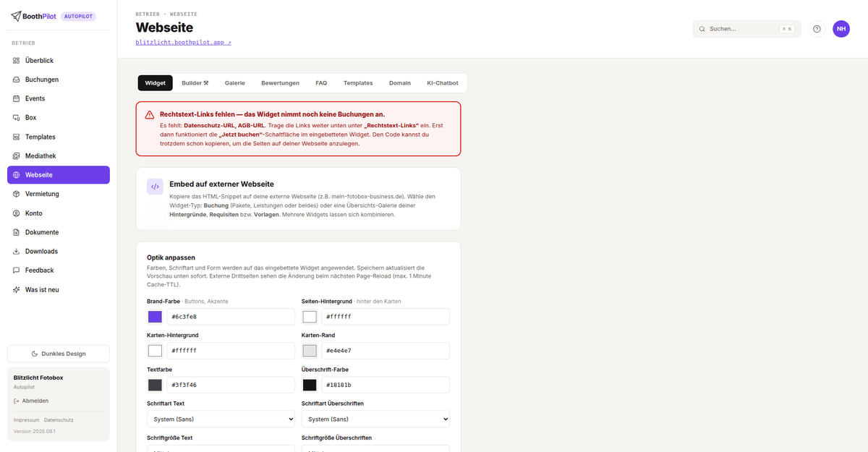Click Abmelden to log out
The image size is (868, 452).
pos(31,401)
